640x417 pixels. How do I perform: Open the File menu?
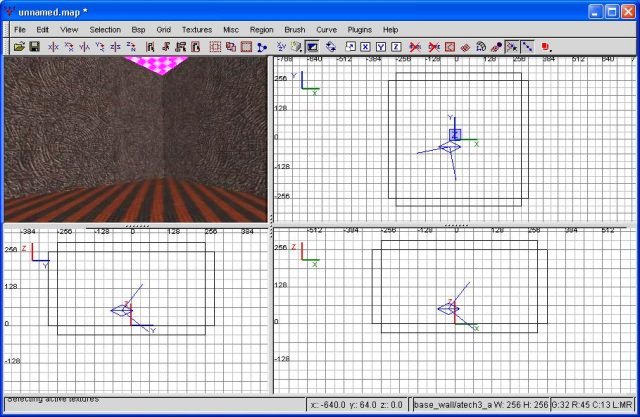20,30
